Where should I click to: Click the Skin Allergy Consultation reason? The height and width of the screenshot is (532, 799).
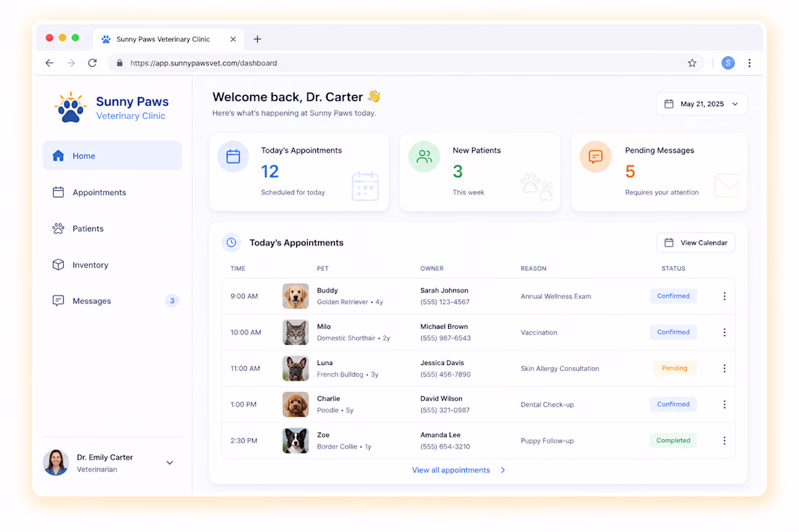(560, 369)
